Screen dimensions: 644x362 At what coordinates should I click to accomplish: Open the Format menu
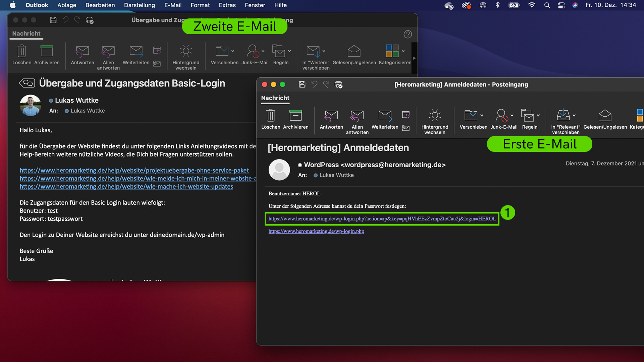[x=200, y=5]
